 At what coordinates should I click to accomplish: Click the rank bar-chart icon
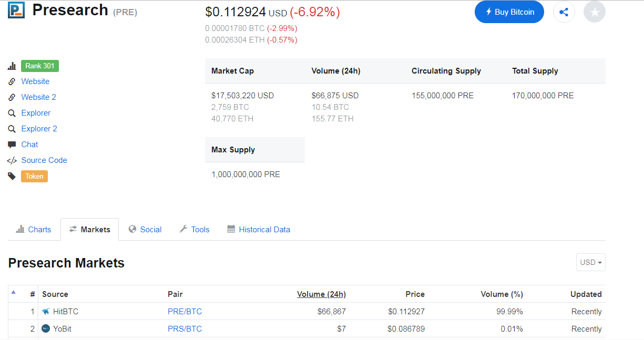[12, 66]
